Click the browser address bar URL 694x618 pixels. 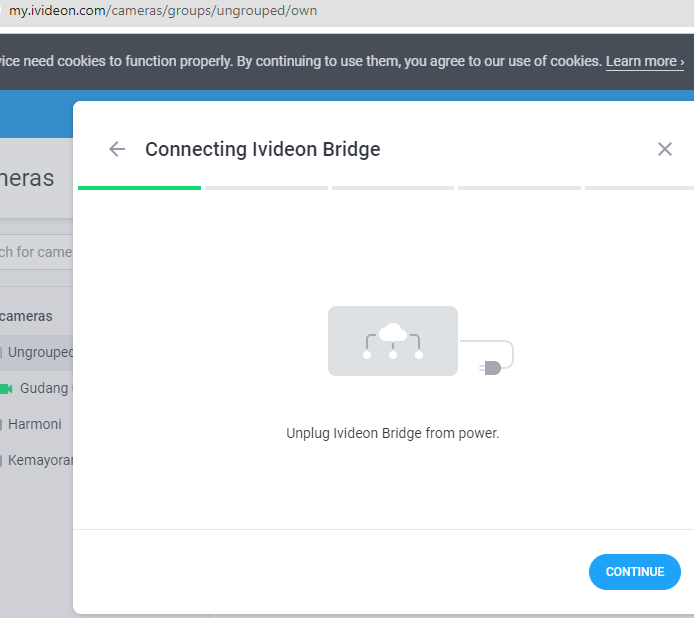click(x=163, y=11)
